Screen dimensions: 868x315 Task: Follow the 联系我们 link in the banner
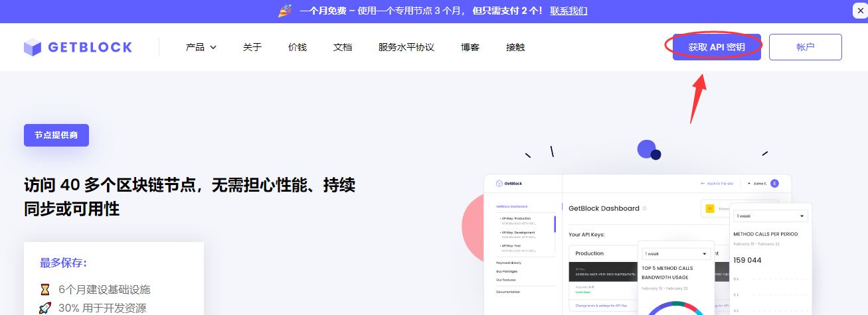click(568, 11)
